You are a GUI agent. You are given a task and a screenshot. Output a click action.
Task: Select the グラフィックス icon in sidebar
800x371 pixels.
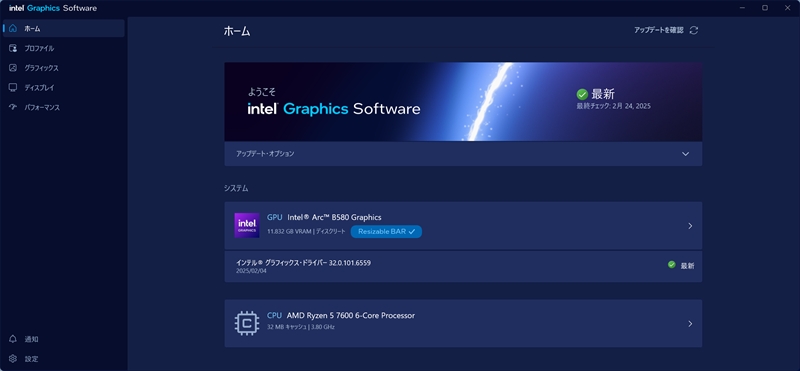click(x=13, y=68)
